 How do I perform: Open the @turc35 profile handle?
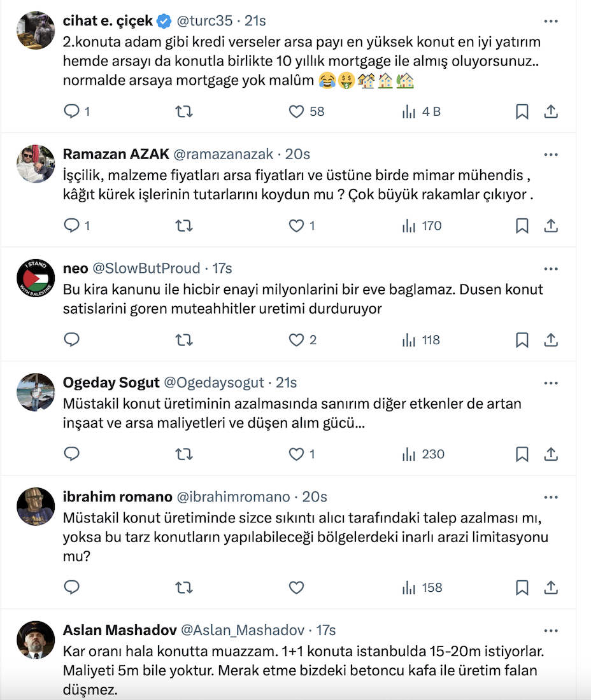[204, 21]
